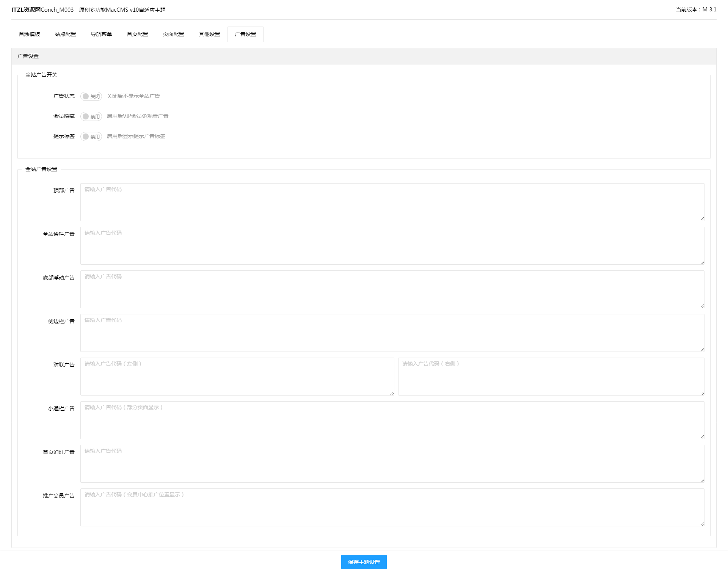The image size is (728, 573).
Task: Focus the 底部浮动广告 textarea
Action: 392,289
